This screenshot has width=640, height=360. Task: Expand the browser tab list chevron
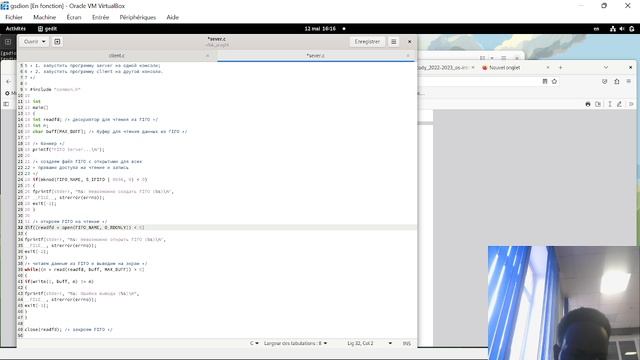click(606, 68)
